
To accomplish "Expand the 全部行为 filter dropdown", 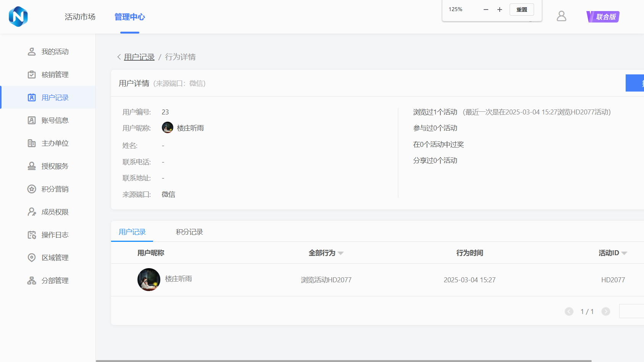I will point(341,253).
